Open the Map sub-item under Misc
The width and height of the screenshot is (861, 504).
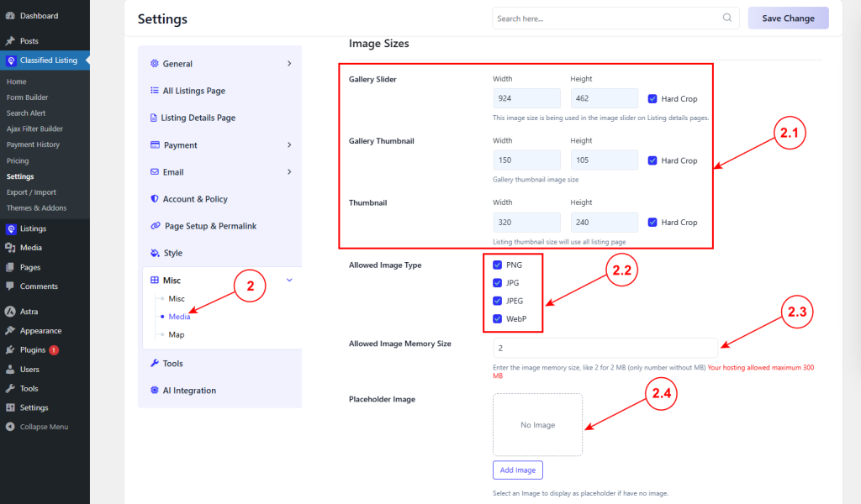pos(177,334)
